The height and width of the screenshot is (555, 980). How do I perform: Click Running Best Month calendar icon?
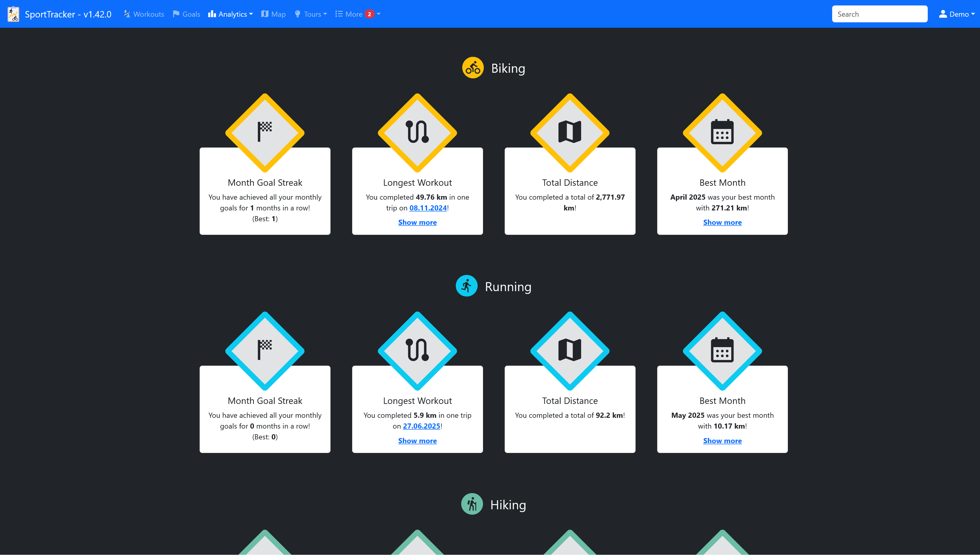tap(722, 350)
